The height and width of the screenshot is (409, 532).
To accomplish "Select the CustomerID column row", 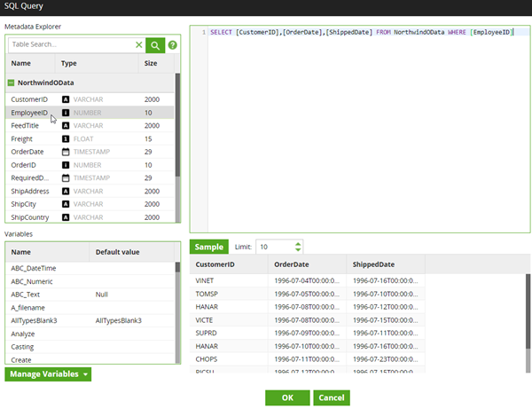I will (90, 99).
